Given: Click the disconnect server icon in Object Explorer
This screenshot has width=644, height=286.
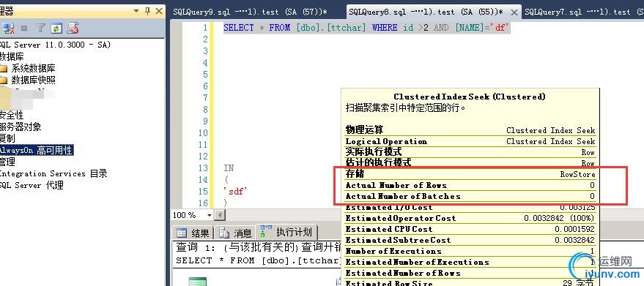Looking at the screenshot, I should 8,29.
